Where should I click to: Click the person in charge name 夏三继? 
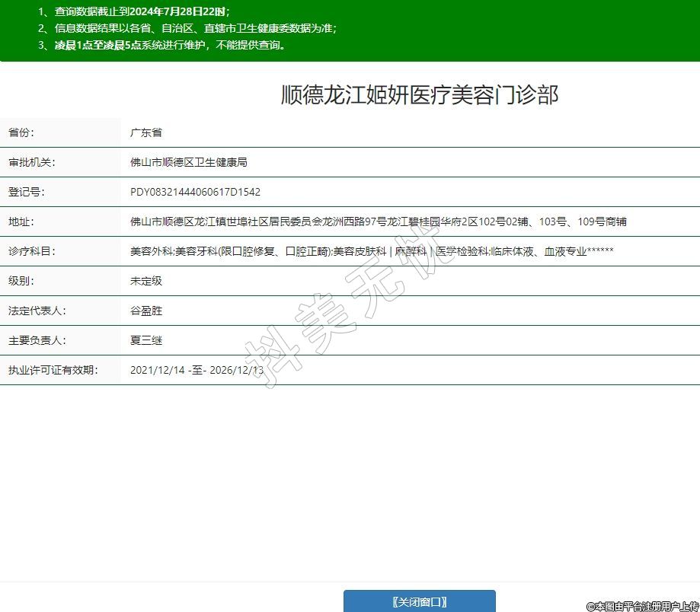click(146, 340)
